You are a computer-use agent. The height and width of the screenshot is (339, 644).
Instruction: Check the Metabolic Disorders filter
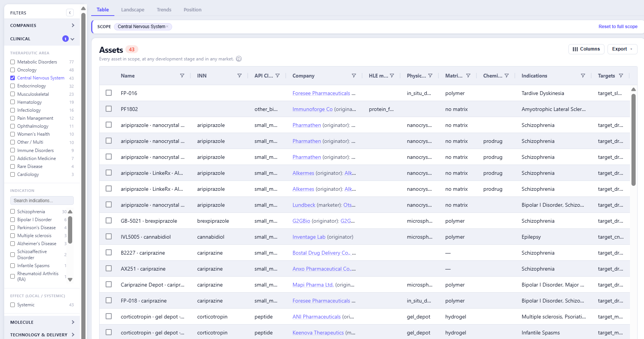pos(13,62)
